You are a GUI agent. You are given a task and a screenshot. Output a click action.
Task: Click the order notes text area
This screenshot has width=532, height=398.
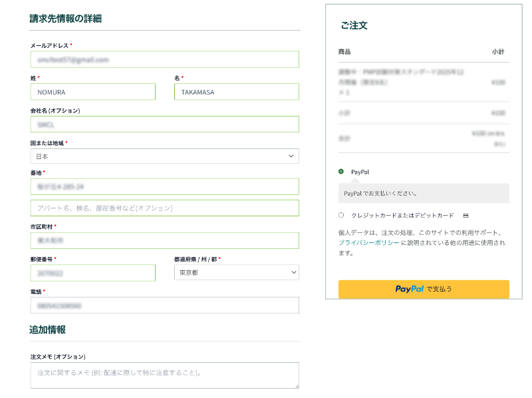(x=164, y=375)
